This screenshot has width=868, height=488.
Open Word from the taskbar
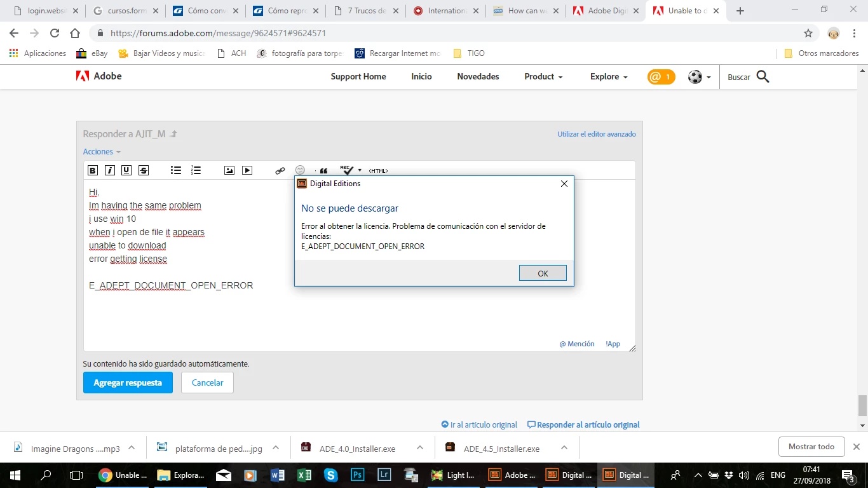point(277,475)
